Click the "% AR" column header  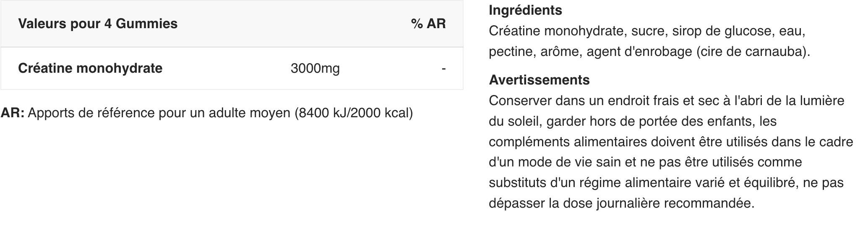[x=428, y=24]
